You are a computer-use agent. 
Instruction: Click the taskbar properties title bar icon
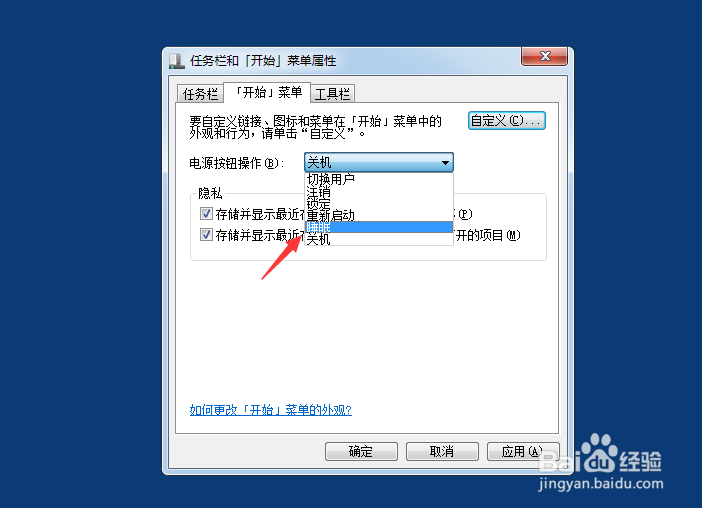click(177, 61)
